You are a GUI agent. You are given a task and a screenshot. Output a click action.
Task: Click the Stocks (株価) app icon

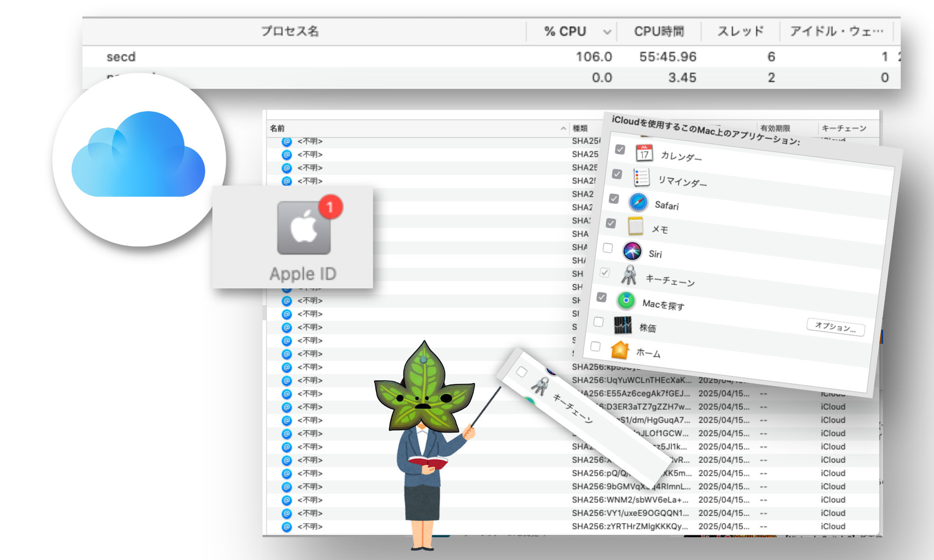click(623, 325)
